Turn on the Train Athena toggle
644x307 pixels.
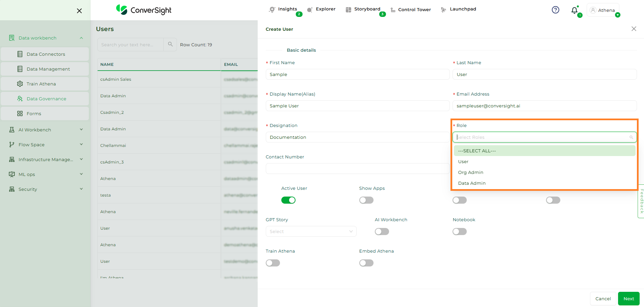point(273,263)
